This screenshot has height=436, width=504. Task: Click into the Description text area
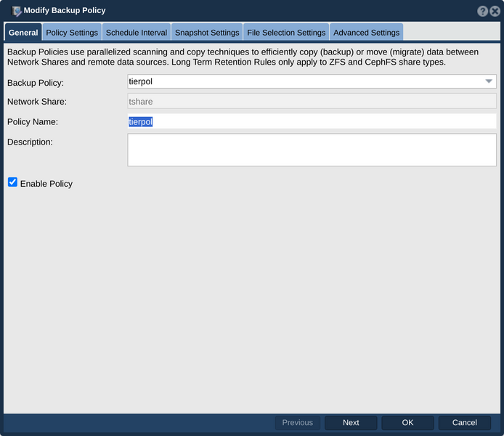click(x=312, y=150)
